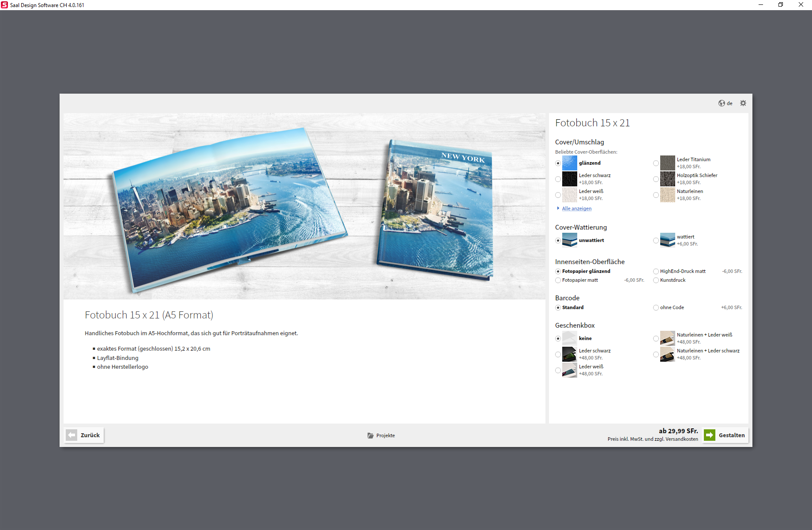This screenshot has width=812, height=530.
Task: Open the Projekte folder icon
Action: point(371,435)
